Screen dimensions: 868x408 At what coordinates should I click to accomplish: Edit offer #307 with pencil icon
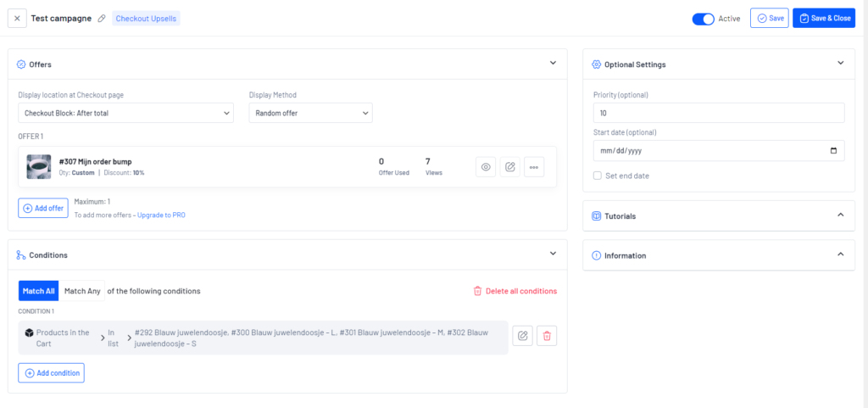click(x=510, y=167)
